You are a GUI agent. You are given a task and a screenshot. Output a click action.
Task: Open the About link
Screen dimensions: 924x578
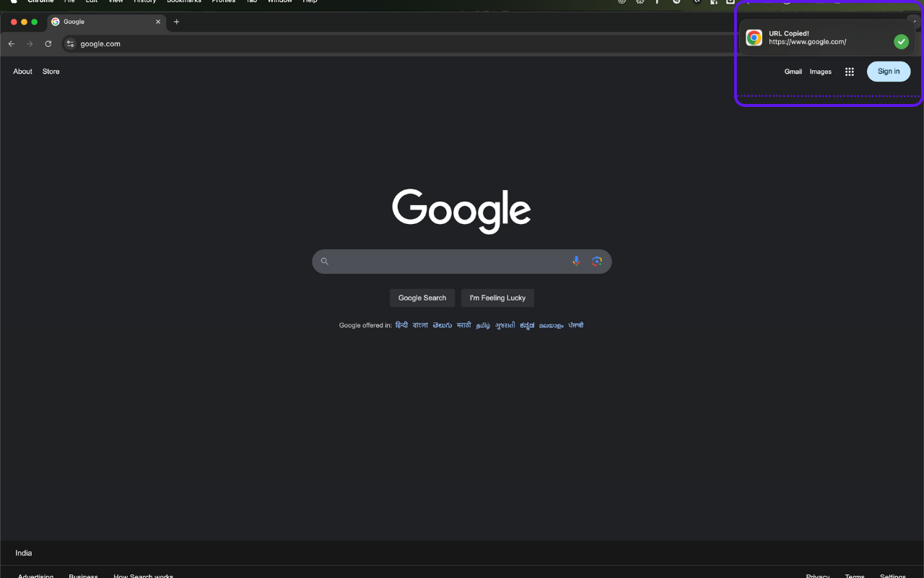(x=23, y=72)
